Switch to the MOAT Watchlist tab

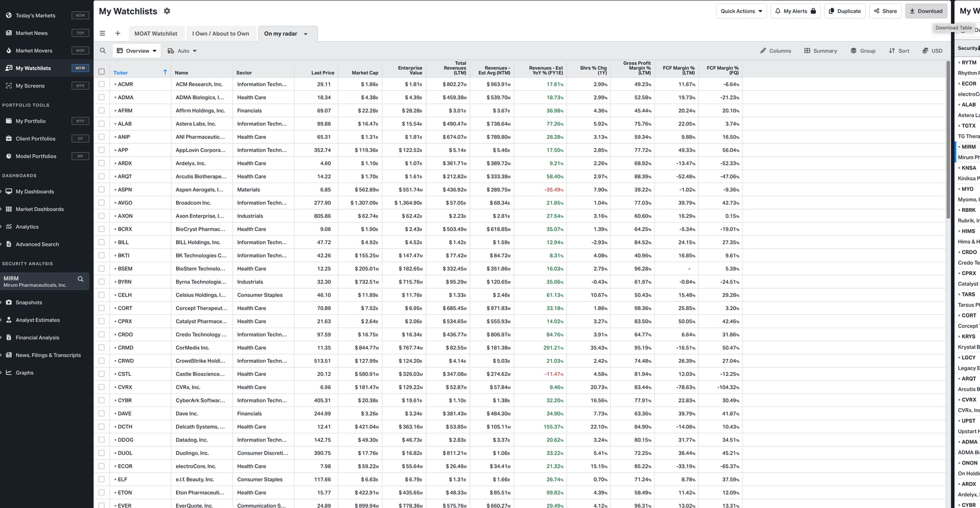[x=156, y=34]
